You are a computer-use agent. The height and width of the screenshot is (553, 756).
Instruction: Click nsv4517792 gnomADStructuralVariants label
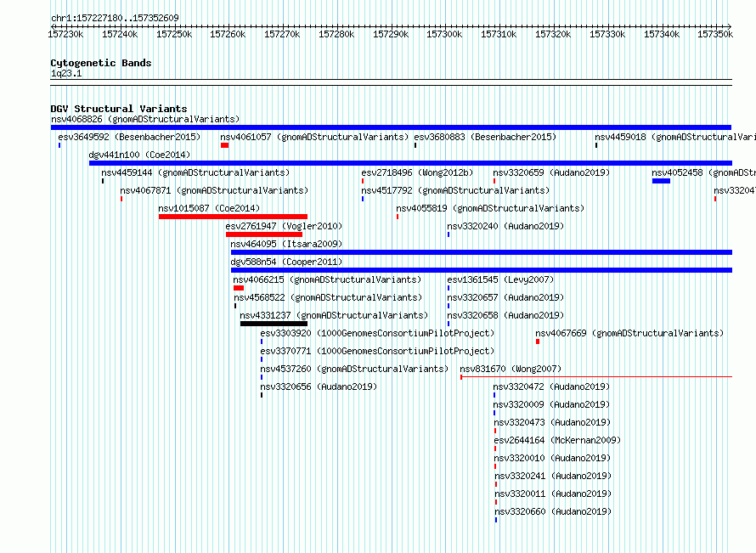(455, 190)
